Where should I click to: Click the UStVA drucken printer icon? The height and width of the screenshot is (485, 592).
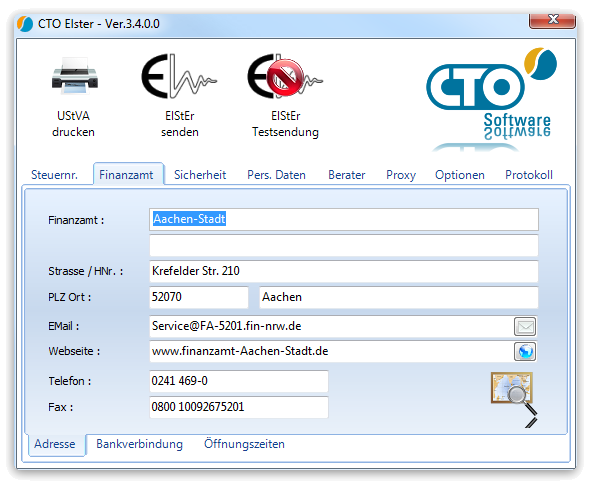coord(75,76)
